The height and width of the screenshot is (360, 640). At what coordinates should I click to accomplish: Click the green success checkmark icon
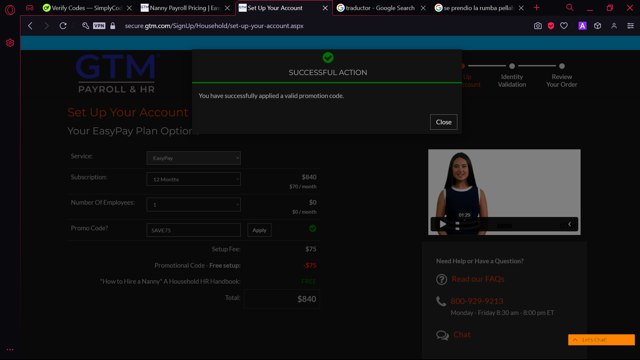click(328, 58)
